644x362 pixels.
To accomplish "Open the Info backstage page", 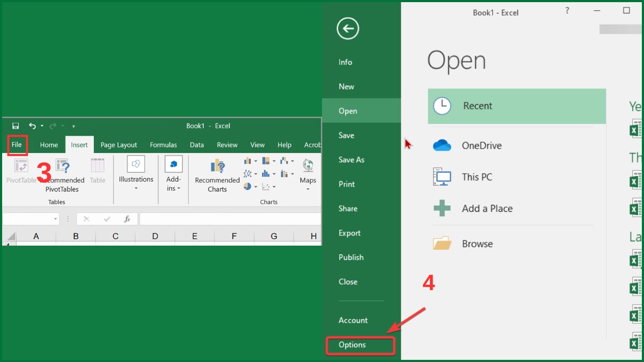I will point(345,62).
